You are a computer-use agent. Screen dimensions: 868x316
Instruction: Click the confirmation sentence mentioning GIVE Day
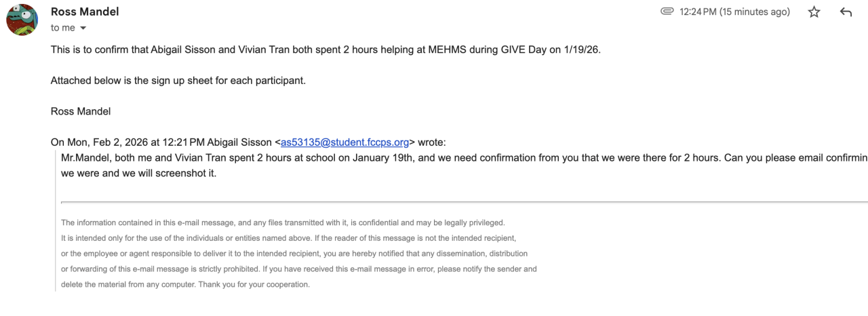[325, 50]
